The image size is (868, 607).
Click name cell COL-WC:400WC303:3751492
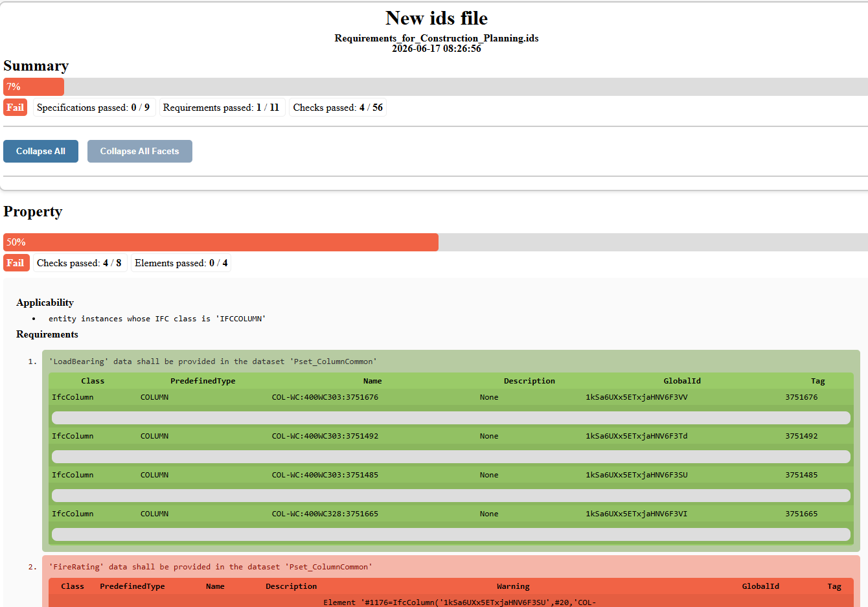(x=325, y=436)
